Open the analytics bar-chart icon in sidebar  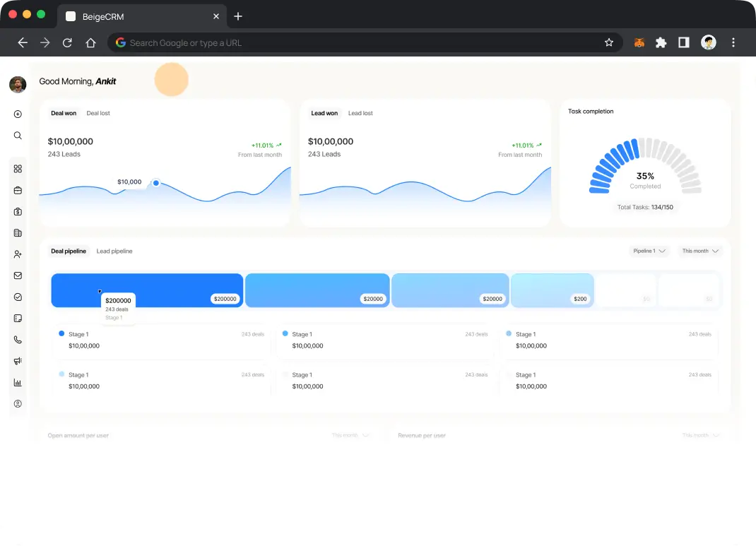pos(18,382)
